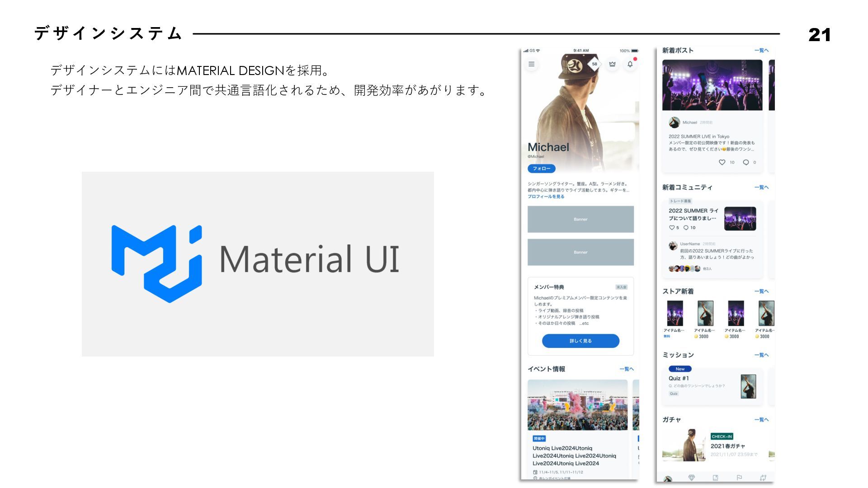The height and width of the screenshot is (488, 868).
Task: Select first store item thumbnail marked 無料
Action: click(675, 313)
